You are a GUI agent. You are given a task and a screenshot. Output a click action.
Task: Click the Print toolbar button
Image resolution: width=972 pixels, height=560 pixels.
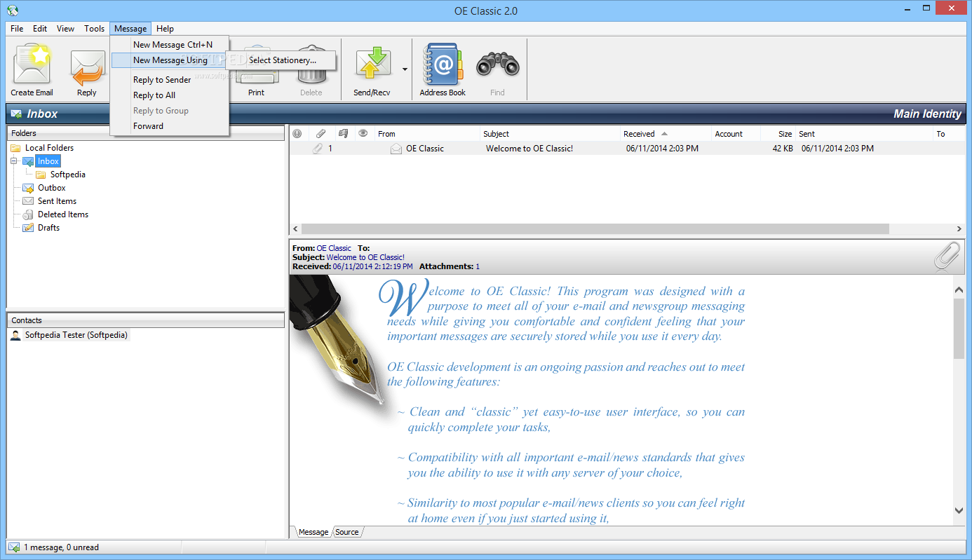point(256,70)
